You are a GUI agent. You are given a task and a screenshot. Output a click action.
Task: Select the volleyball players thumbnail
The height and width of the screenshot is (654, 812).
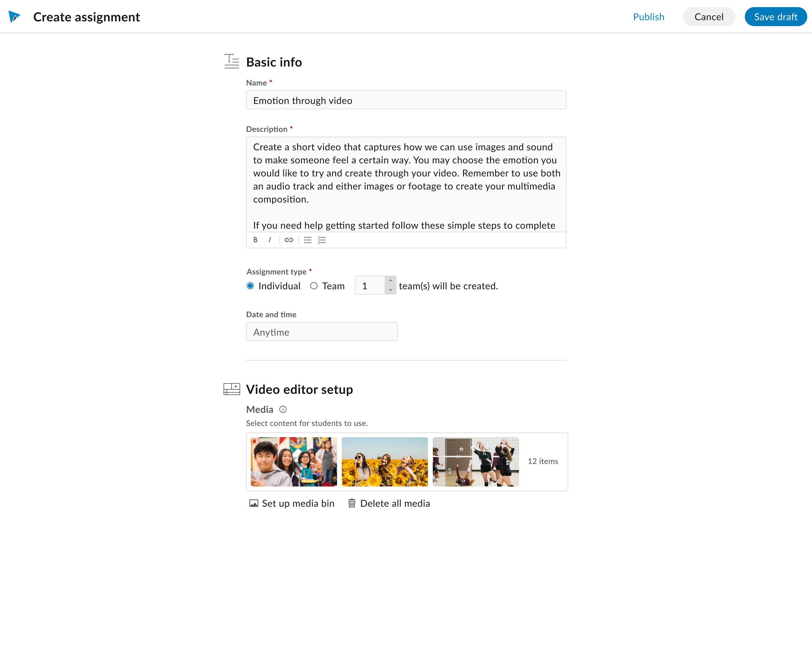[x=476, y=462]
